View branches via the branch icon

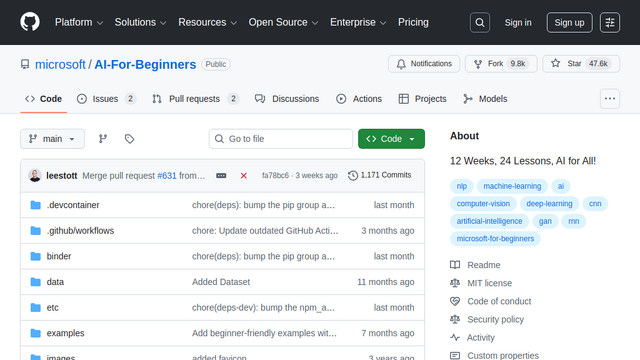tap(103, 139)
